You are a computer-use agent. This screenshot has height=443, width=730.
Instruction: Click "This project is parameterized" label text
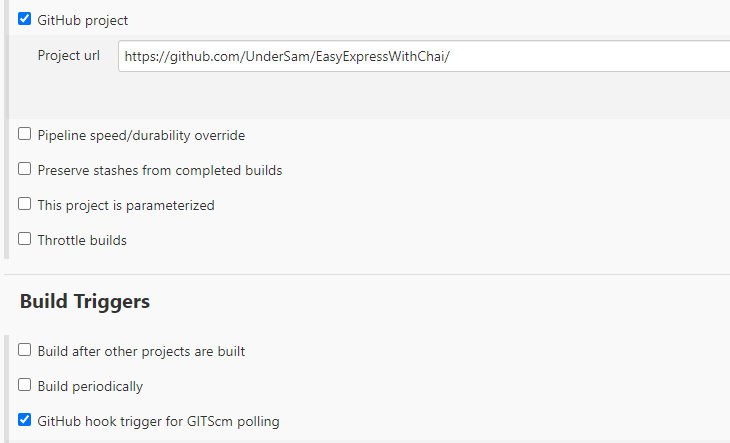[126, 205]
